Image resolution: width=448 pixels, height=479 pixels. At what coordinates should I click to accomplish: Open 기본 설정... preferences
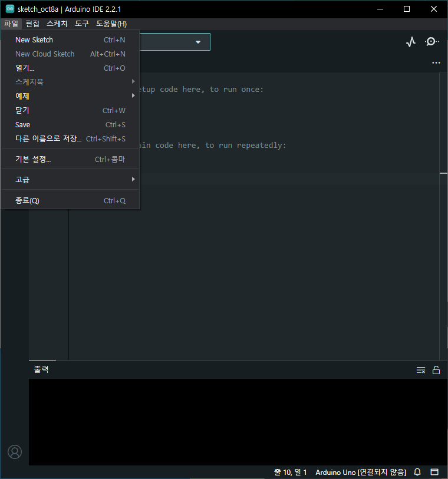(70, 159)
